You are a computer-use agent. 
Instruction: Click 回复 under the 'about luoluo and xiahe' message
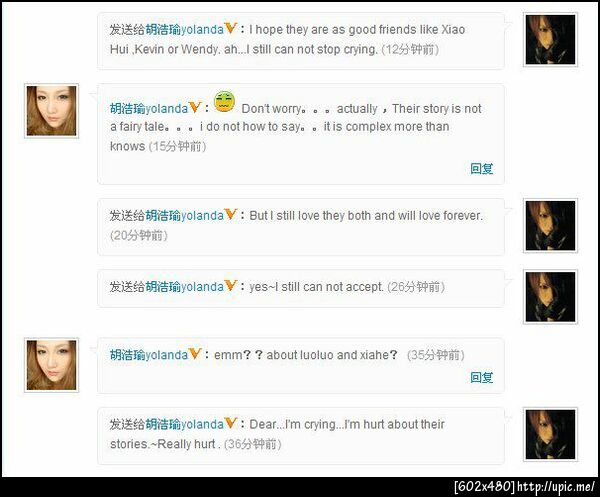[482, 377]
